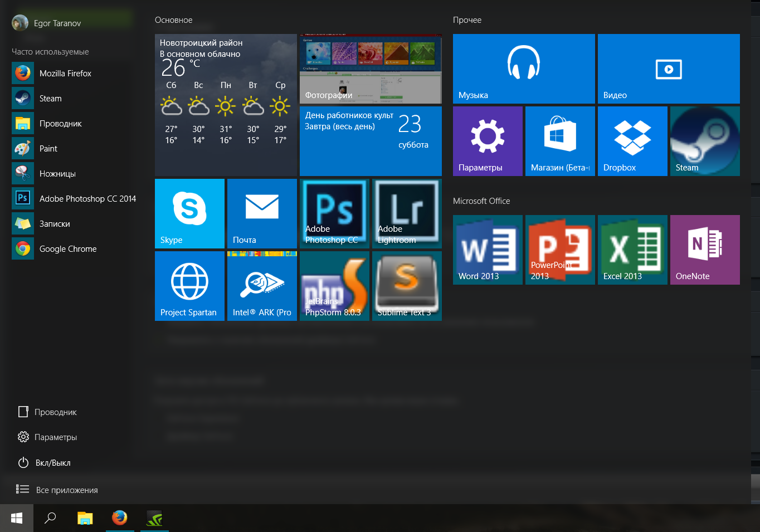This screenshot has height=532, width=760.
Task: Open the Музыка music tile
Action: [x=524, y=69]
